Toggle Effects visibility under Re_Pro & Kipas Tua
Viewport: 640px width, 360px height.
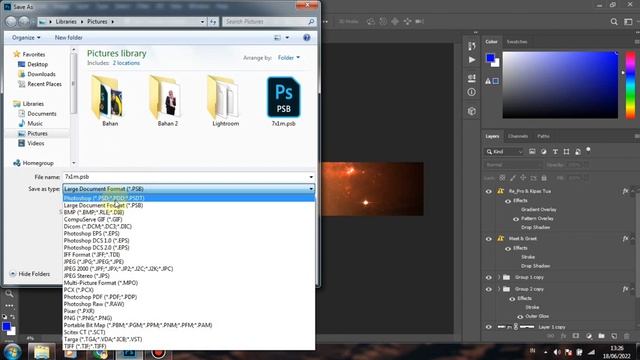click(508, 201)
